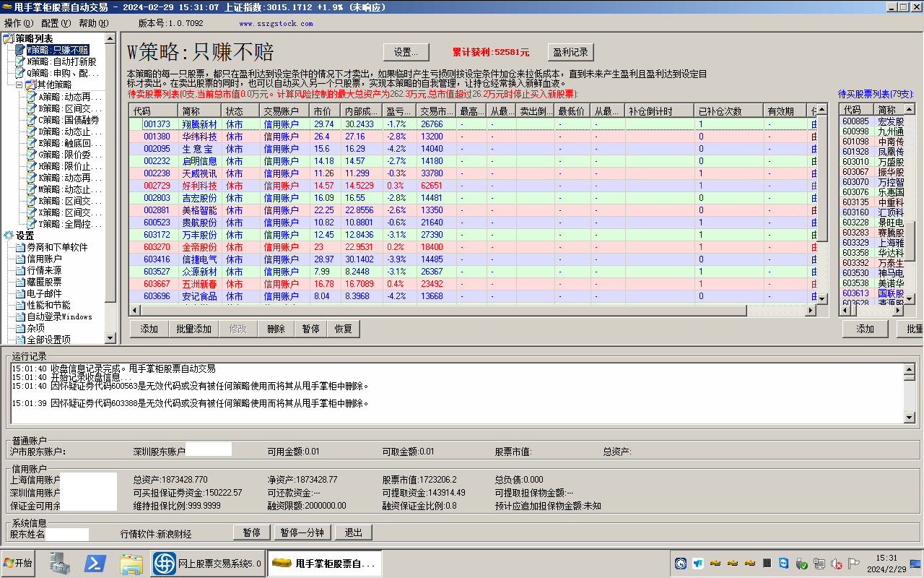Visit the www.sszgstock.com link

click(x=276, y=23)
